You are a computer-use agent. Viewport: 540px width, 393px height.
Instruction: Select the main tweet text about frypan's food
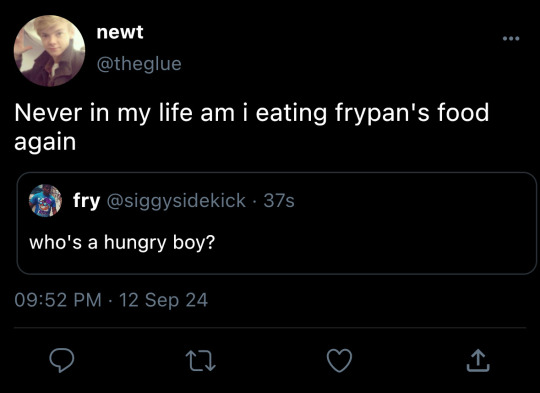tap(251, 127)
